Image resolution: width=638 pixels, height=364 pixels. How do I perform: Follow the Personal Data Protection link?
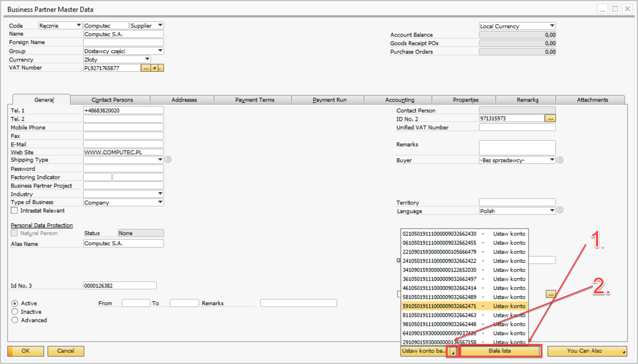coord(42,225)
